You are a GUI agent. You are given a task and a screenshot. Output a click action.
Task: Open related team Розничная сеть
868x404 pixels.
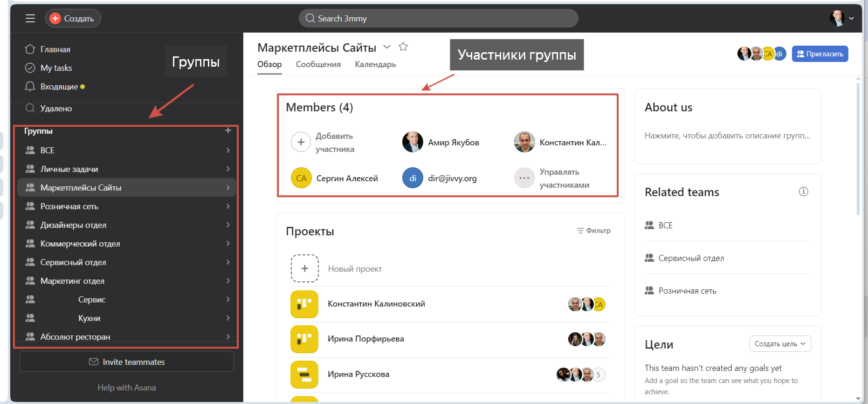point(728,290)
